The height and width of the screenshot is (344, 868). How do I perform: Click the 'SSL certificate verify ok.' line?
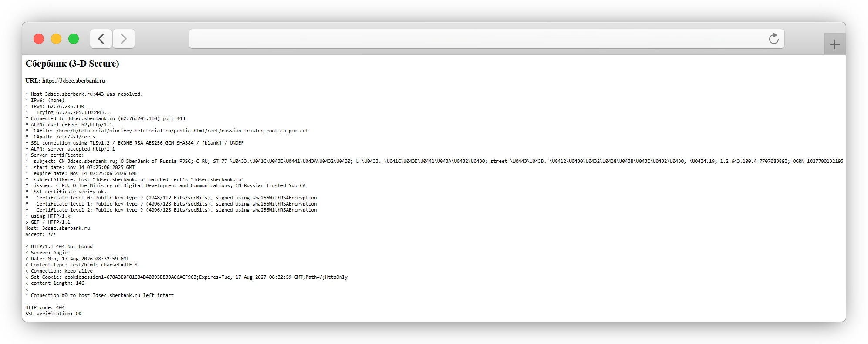[66, 192]
